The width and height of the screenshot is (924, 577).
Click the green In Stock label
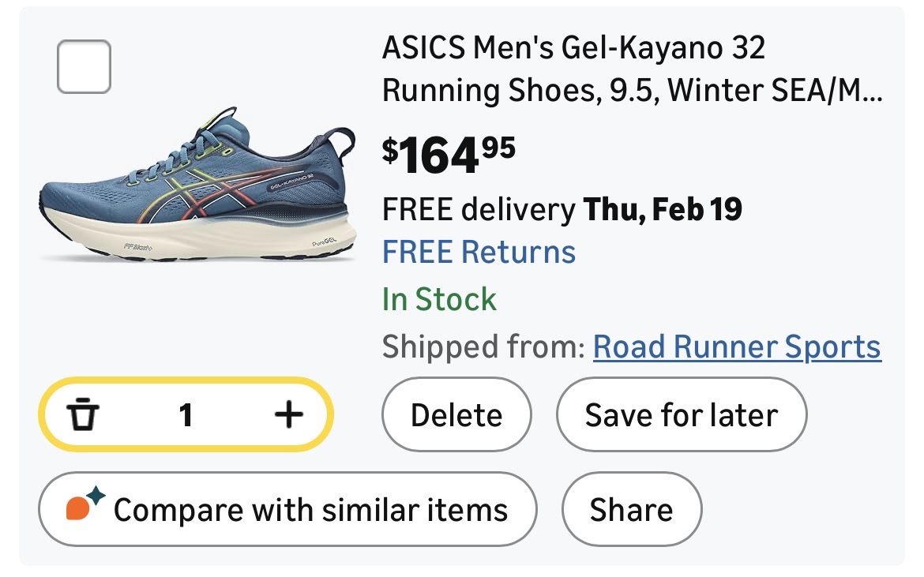(439, 300)
